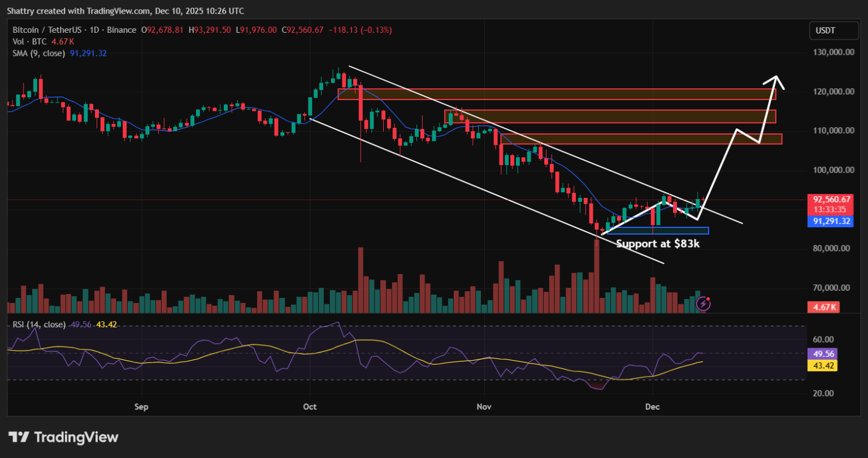The image size is (868, 458).
Task: Click the purple 49.56 RSI value label
Action: click(824, 354)
